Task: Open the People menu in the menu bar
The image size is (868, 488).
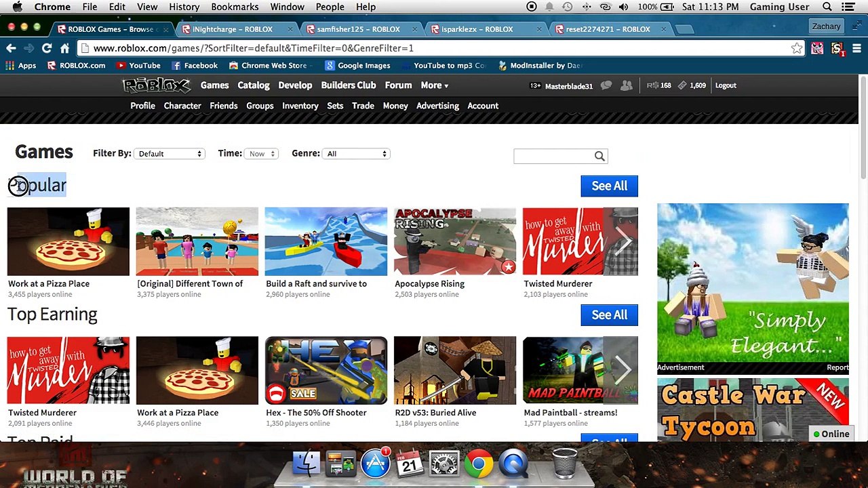Action: [330, 7]
